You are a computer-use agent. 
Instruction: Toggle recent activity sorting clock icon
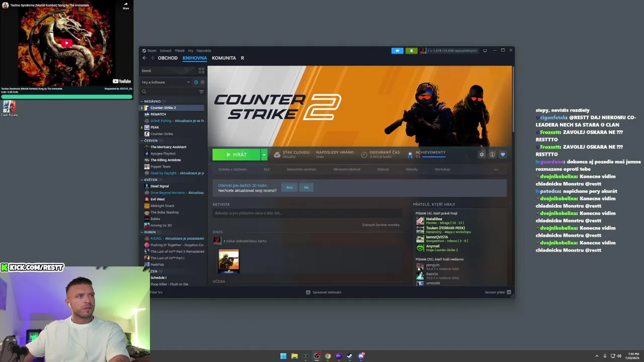coord(196,82)
